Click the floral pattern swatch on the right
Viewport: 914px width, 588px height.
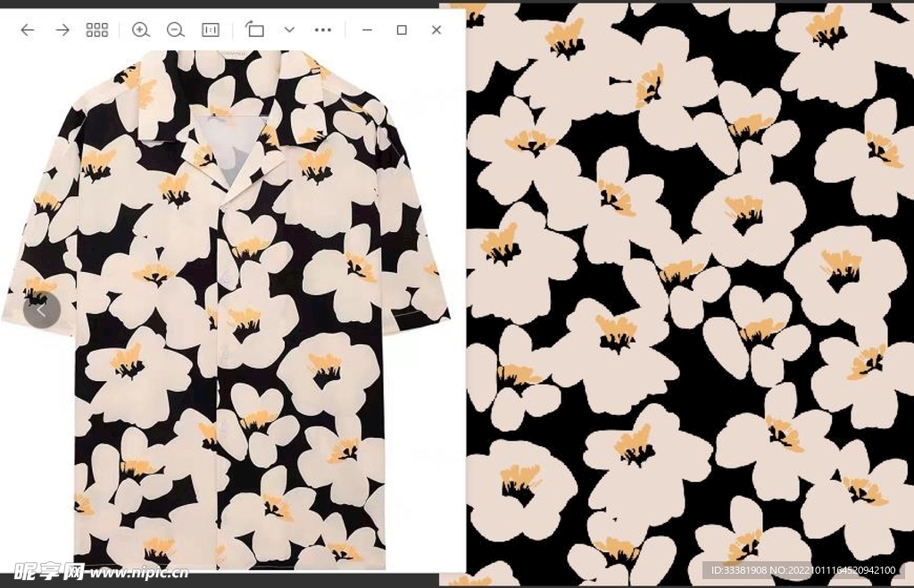click(689, 294)
